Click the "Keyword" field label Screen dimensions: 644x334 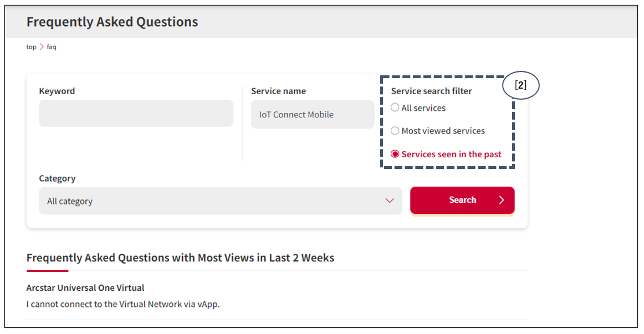pos(57,91)
